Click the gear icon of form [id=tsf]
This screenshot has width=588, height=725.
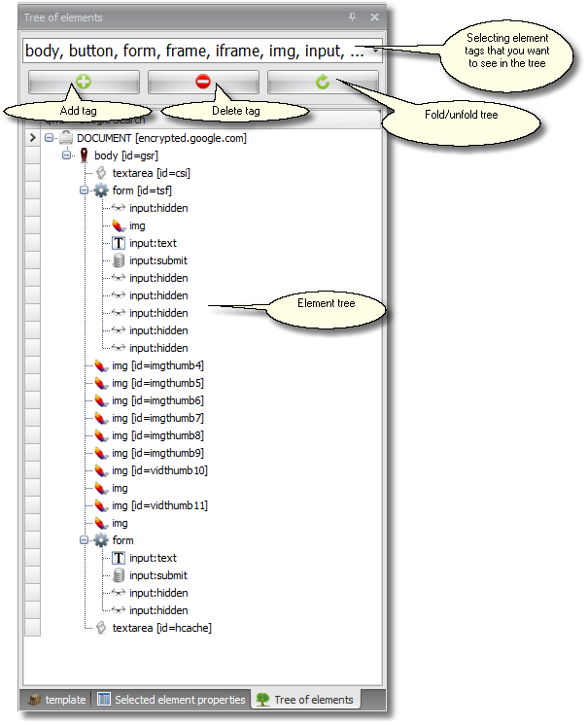click(x=101, y=190)
